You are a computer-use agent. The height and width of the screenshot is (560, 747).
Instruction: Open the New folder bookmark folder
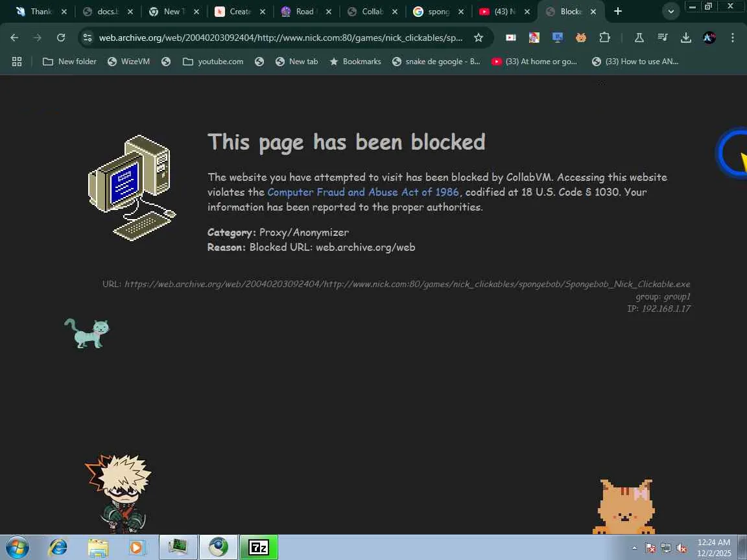(69, 62)
